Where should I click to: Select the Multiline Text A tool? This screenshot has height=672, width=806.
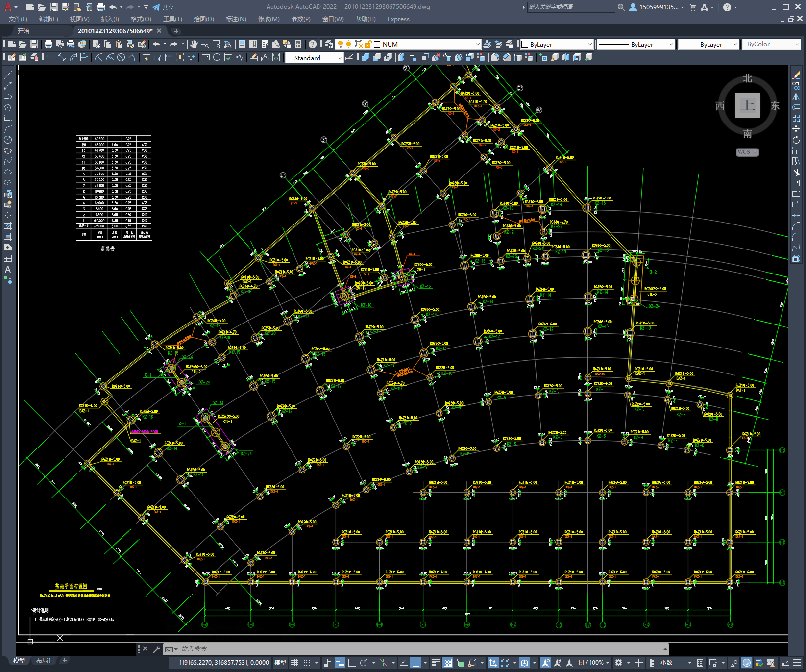pos(8,269)
